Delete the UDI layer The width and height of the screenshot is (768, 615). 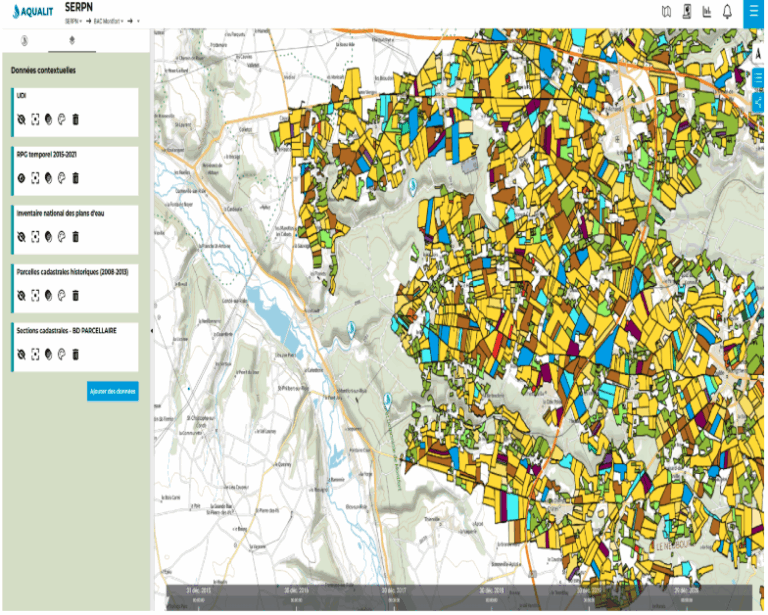[75, 119]
